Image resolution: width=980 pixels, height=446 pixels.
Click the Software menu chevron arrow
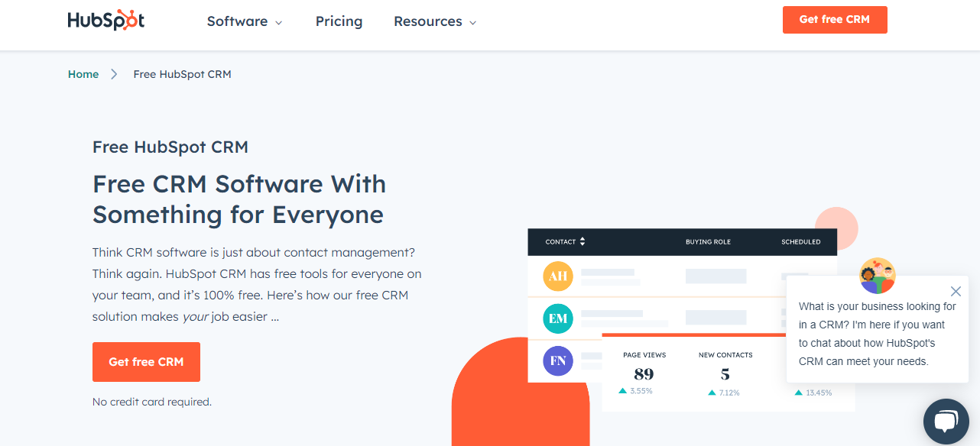tap(280, 22)
